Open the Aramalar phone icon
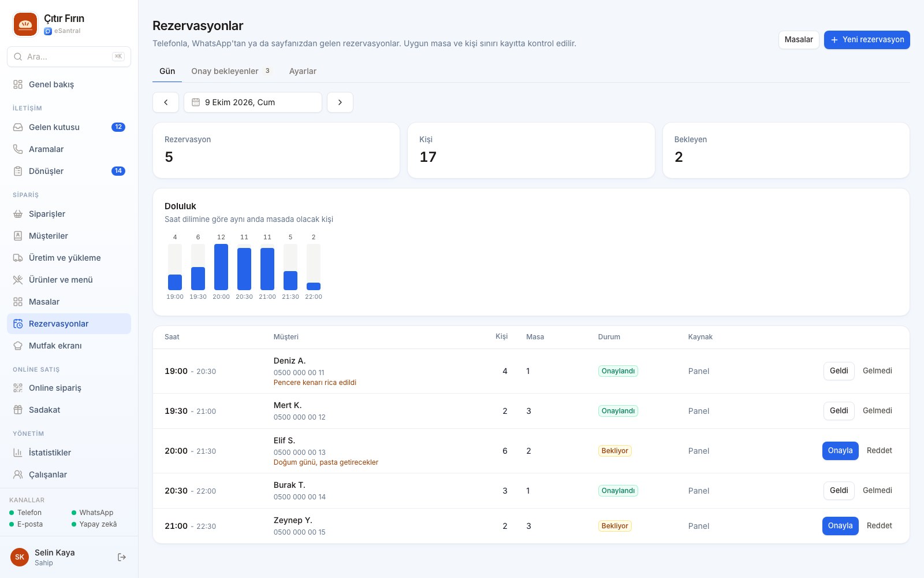924x578 pixels. coord(18,149)
